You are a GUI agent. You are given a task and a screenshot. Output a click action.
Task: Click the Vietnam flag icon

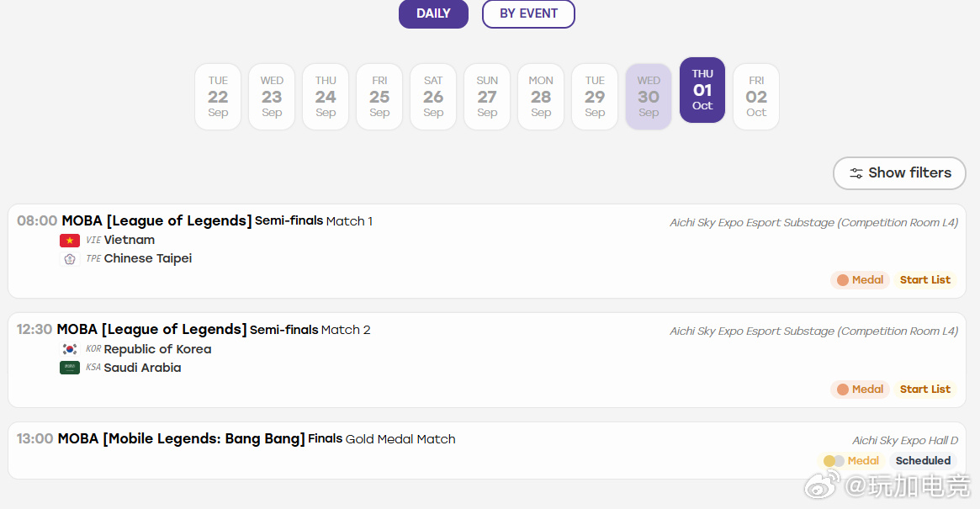click(x=69, y=240)
